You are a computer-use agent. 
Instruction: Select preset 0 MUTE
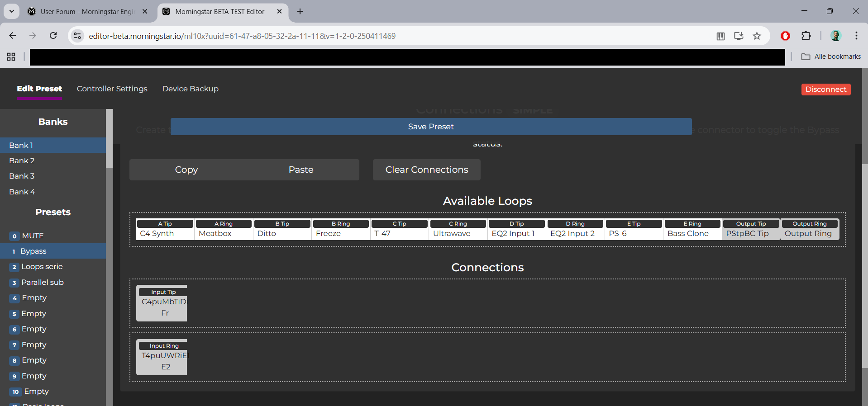[x=53, y=236]
